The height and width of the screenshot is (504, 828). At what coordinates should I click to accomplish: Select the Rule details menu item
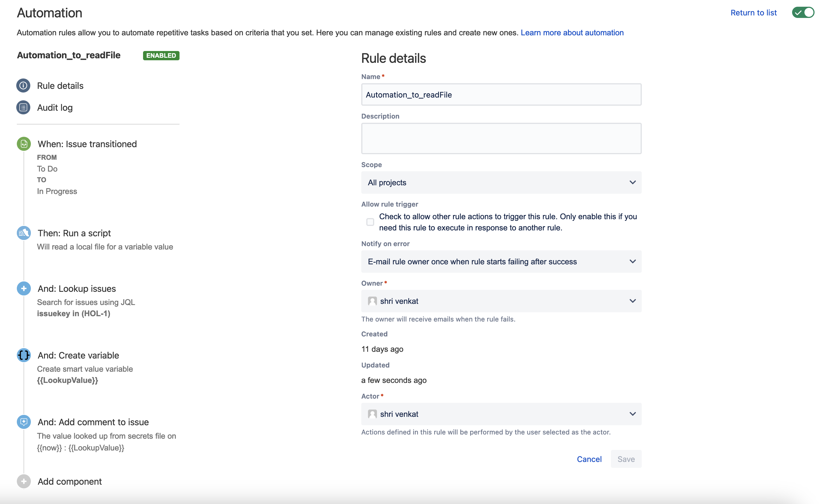60,85
